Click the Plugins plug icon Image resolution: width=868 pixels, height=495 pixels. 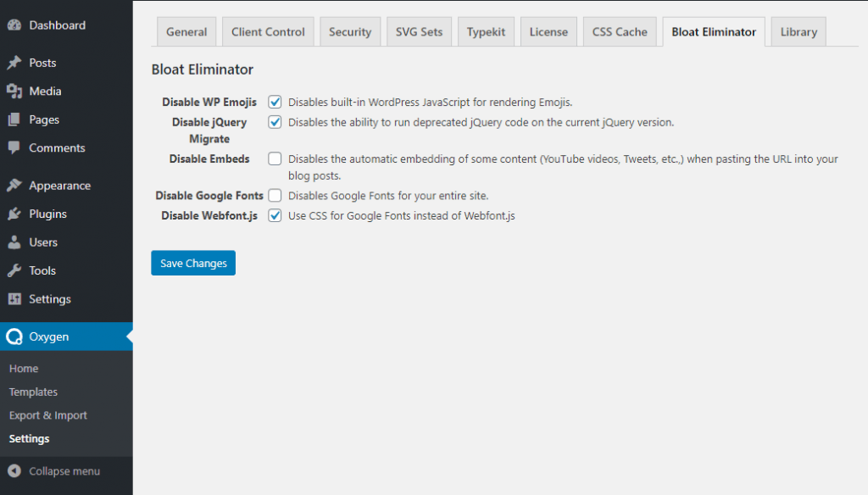(x=14, y=214)
